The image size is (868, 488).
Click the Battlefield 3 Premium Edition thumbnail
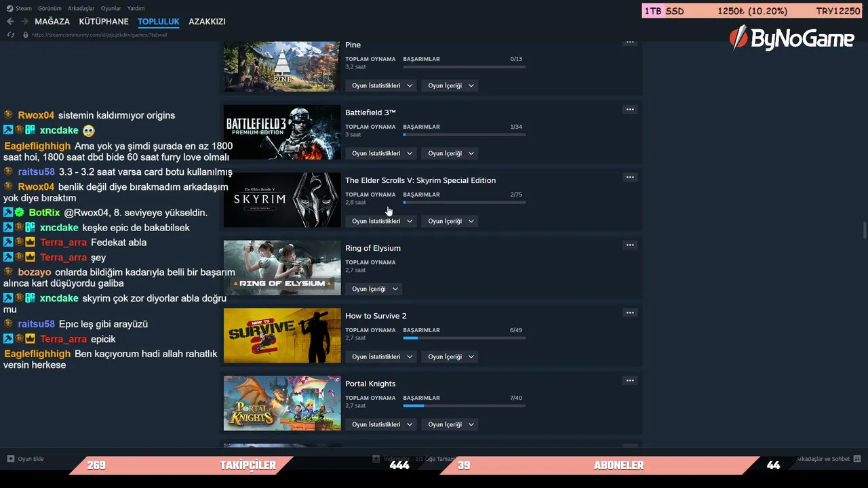282,132
